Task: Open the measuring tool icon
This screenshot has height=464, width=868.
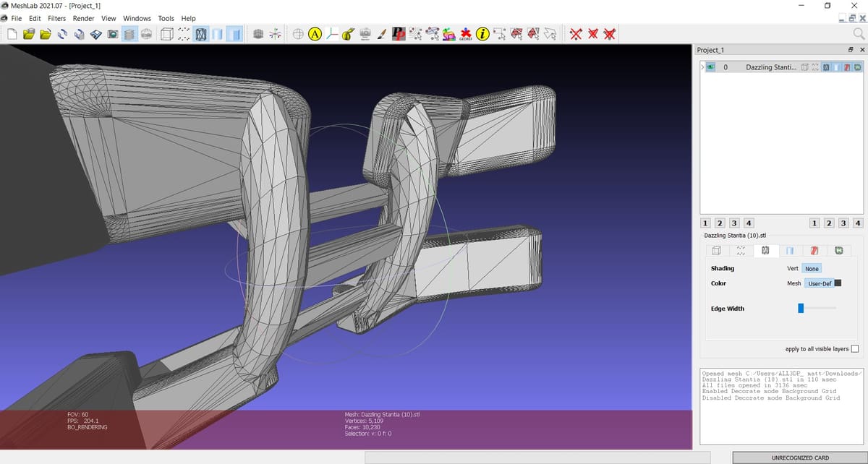Action: pos(348,34)
